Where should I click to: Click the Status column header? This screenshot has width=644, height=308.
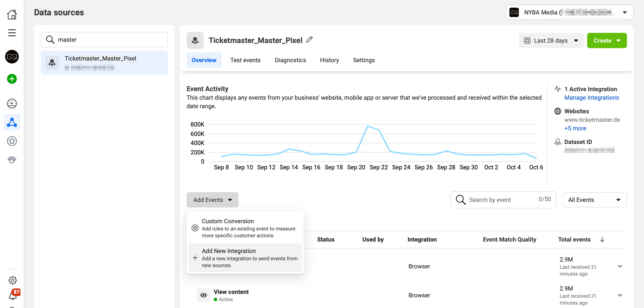[x=325, y=239]
